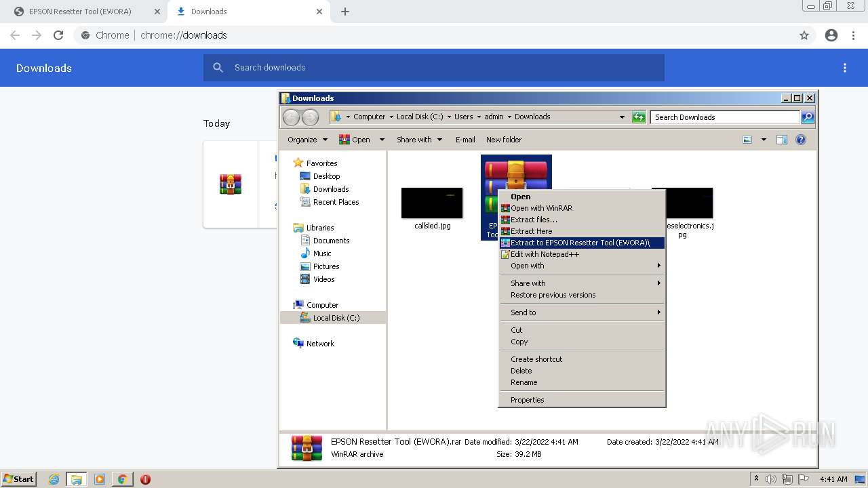Open Chrome profile avatar icon

coord(831,35)
